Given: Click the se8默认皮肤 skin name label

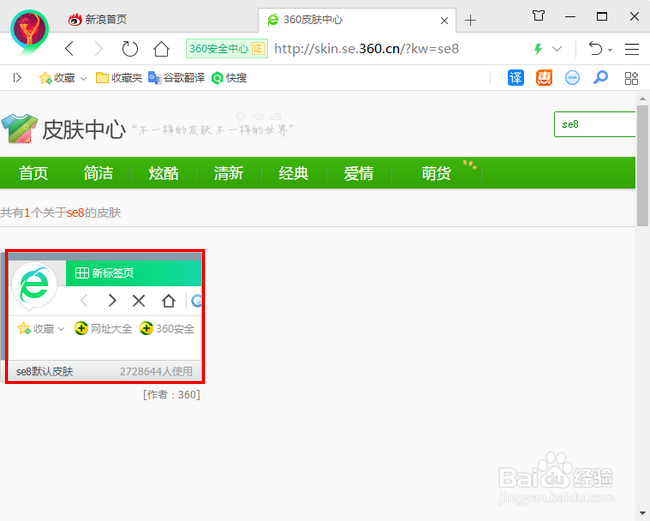Looking at the screenshot, I should click(44, 371).
